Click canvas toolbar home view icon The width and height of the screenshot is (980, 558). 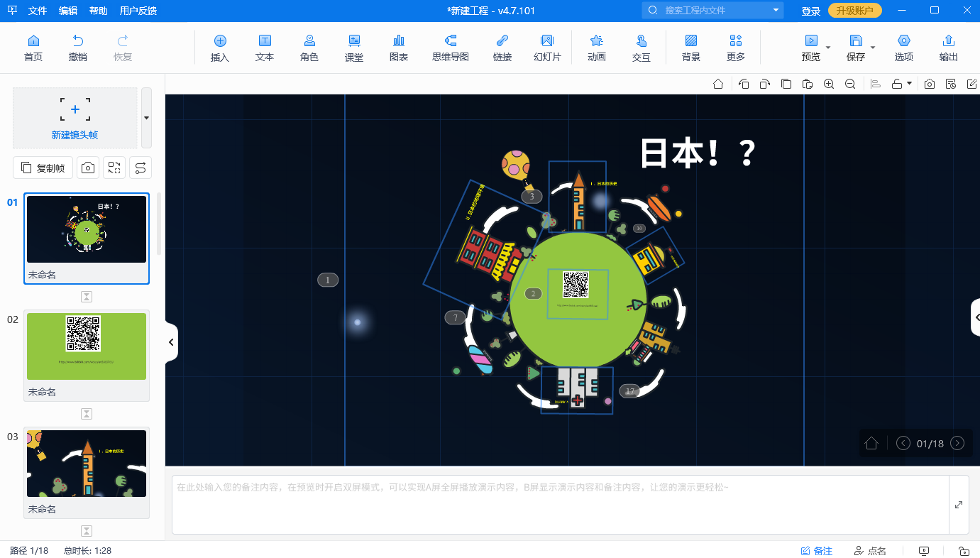718,84
